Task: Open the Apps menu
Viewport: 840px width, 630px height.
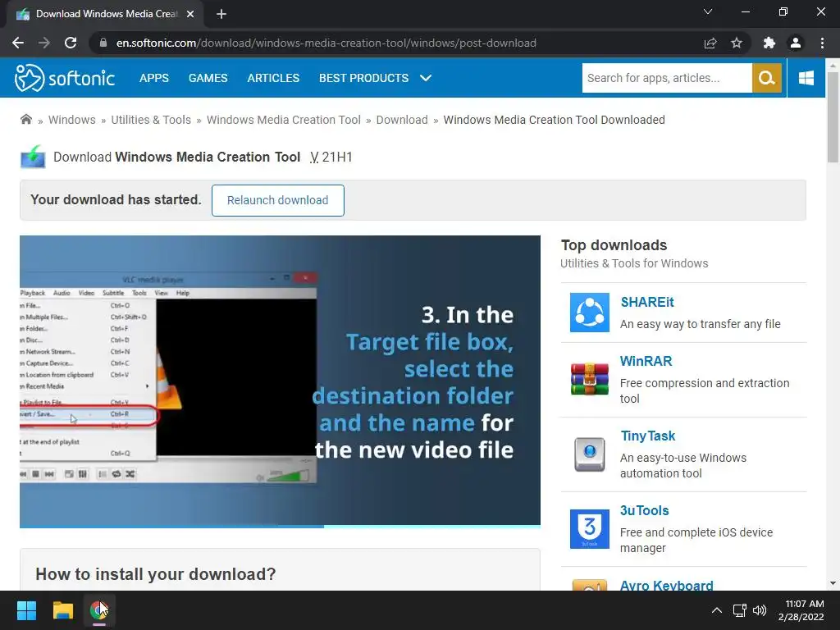Action: click(x=153, y=78)
